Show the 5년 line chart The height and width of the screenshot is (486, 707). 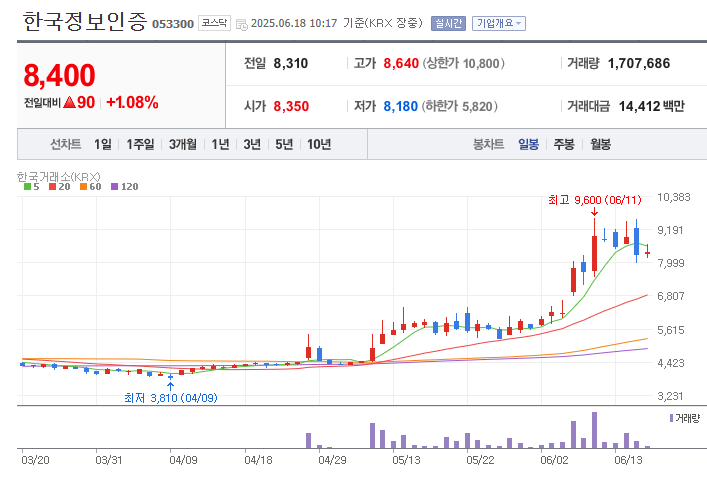click(284, 144)
